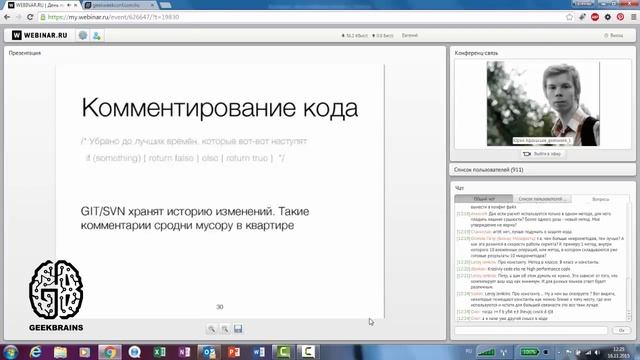Image resolution: width=640 pixels, height=360 pixels.
Task: Open the media player taskbar icon
Action: (x=84, y=352)
